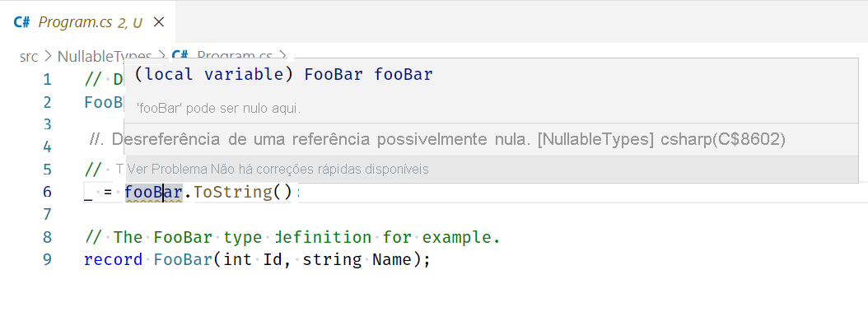Click line number 6 in the gutter
This screenshot has height=321, width=868.
pos(47,192)
